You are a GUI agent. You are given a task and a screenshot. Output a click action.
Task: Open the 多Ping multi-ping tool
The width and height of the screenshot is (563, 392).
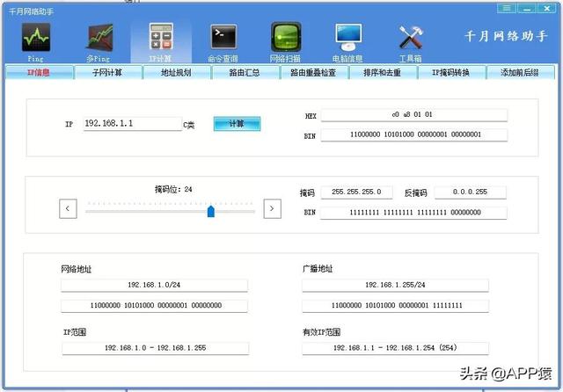pos(98,40)
